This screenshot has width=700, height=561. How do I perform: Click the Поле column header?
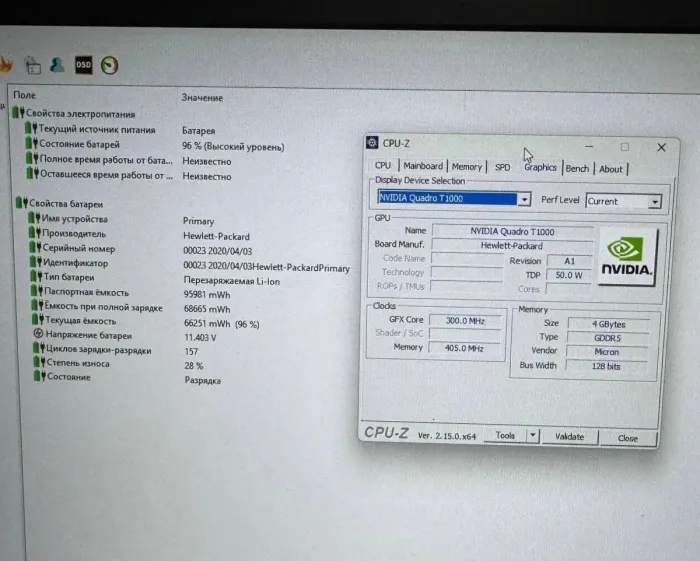[24, 95]
